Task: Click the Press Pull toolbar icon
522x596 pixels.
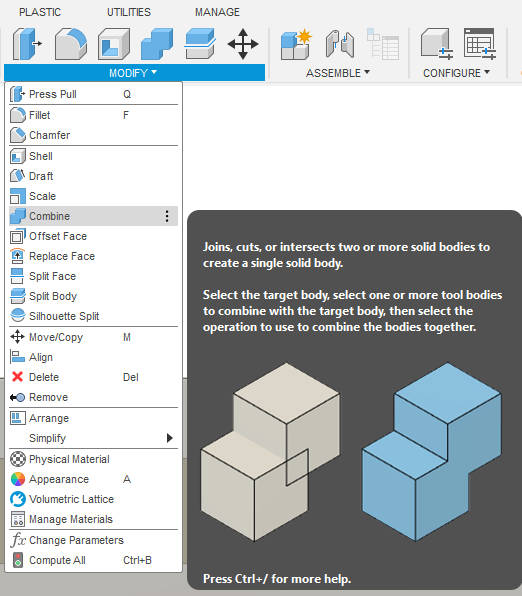Action: tap(27, 44)
